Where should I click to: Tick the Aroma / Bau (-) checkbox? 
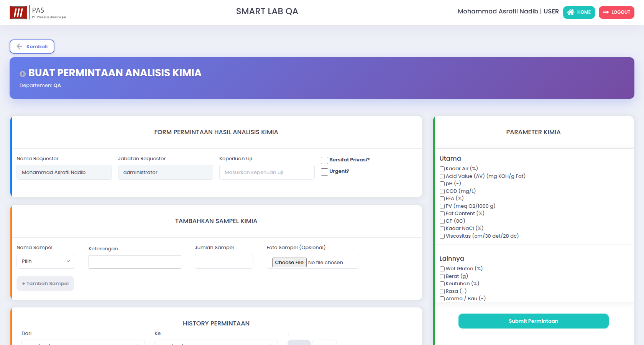442,299
